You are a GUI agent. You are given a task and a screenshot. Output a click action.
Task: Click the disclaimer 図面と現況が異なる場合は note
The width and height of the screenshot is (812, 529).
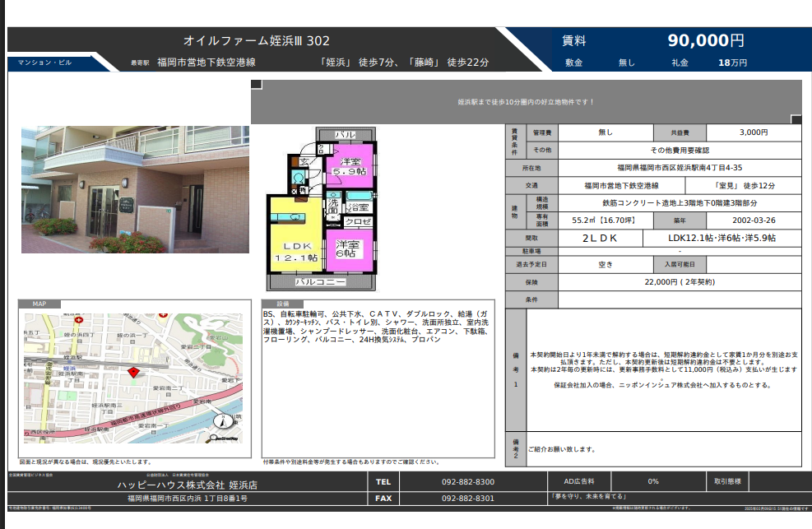click(86, 462)
